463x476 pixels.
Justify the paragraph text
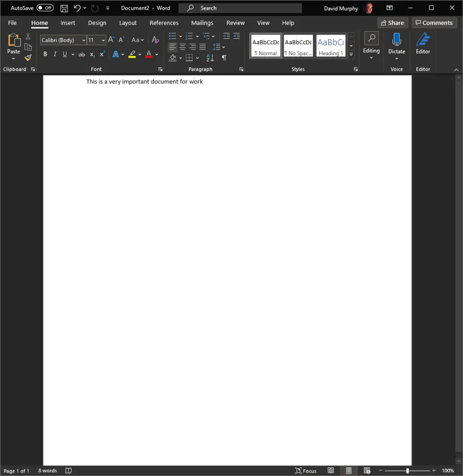click(x=202, y=47)
